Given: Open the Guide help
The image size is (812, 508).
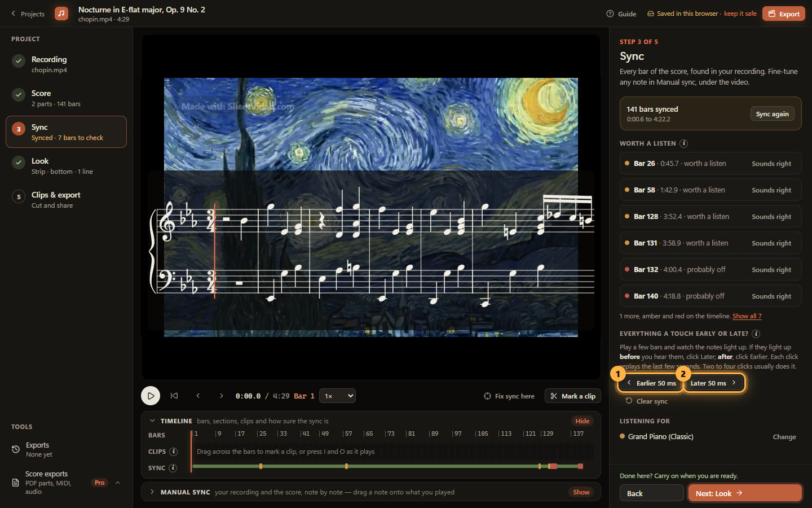Looking at the screenshot, I should (621, 14).
